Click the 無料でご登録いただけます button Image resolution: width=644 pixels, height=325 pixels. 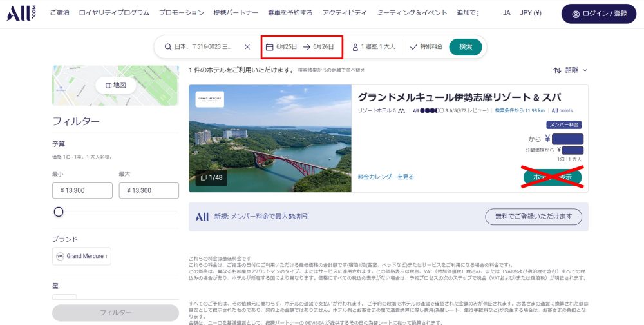533,217
